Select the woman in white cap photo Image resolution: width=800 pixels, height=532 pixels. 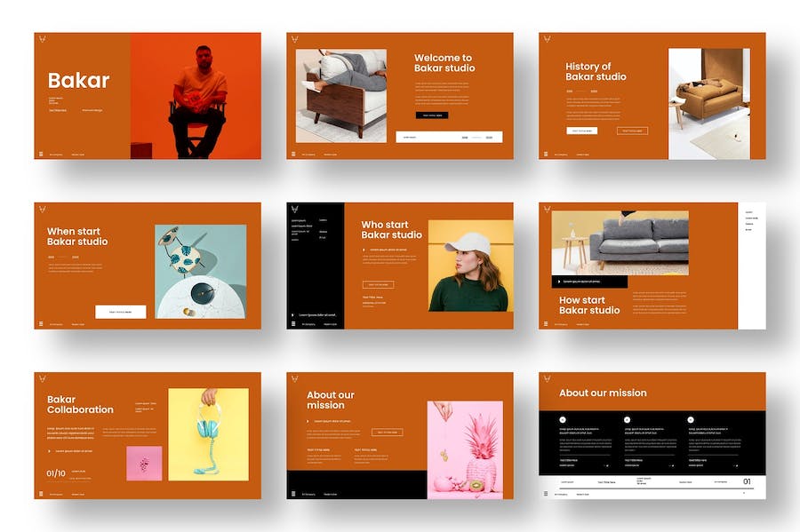(x=470, y=266)
